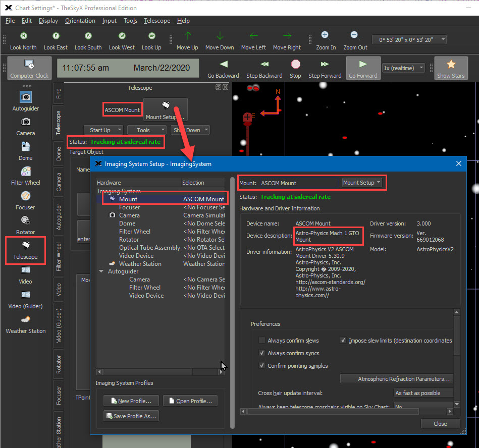Click the Move Down arrow icon
This screenshot has height=448, width=479.
(220, 36)
